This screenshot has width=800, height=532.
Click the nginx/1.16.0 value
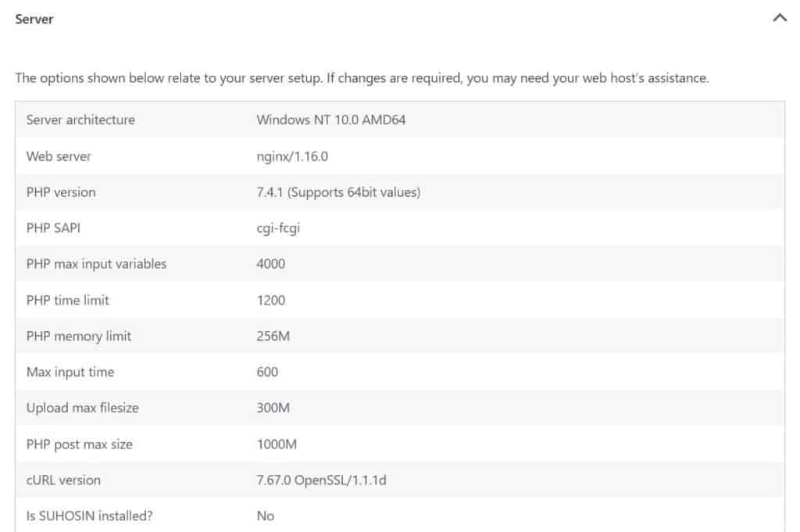tap(292, 156)
